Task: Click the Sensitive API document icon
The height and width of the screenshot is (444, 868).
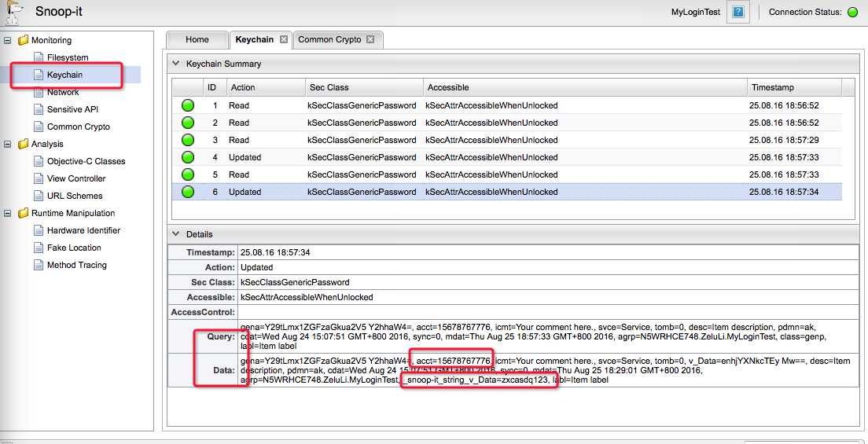Action: pos(38,109)
